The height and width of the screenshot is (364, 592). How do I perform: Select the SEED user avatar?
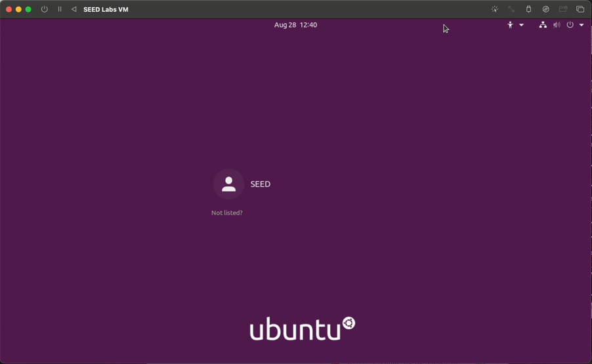click(229, 184)
